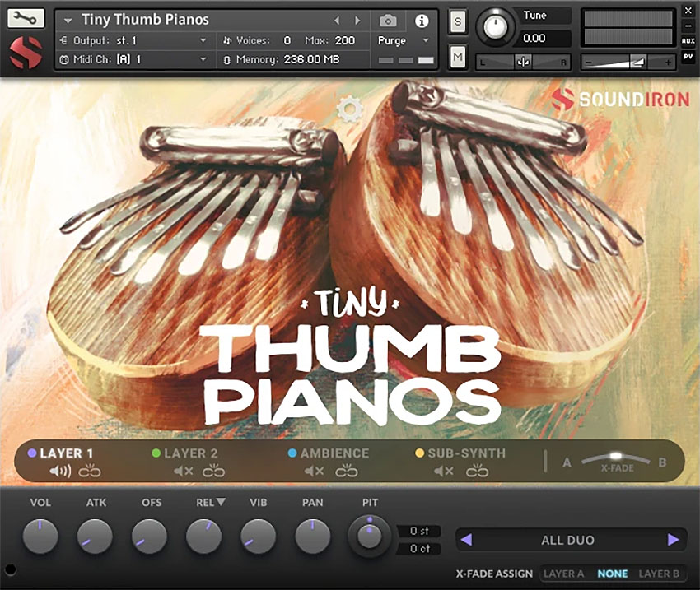This screenshot has width=700, height=590.
Task: Toggle the Mute M button
Action: (x=458, y=57)
